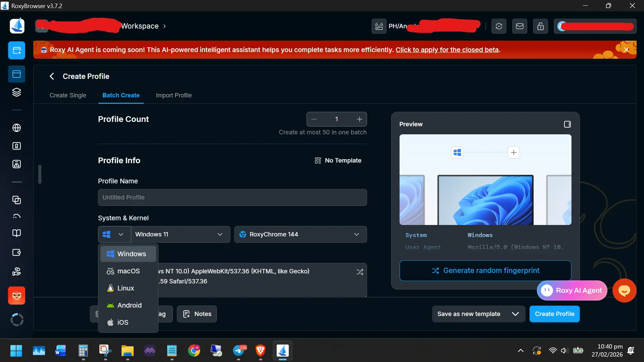
Task: Follow the closed beta application link
Action: (447, 50)
